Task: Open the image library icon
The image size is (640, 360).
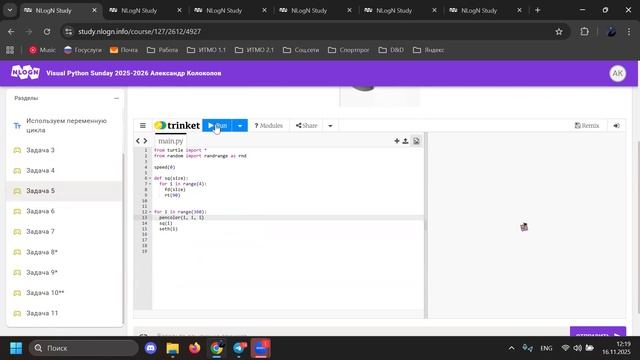Action: tap(416, 141)
